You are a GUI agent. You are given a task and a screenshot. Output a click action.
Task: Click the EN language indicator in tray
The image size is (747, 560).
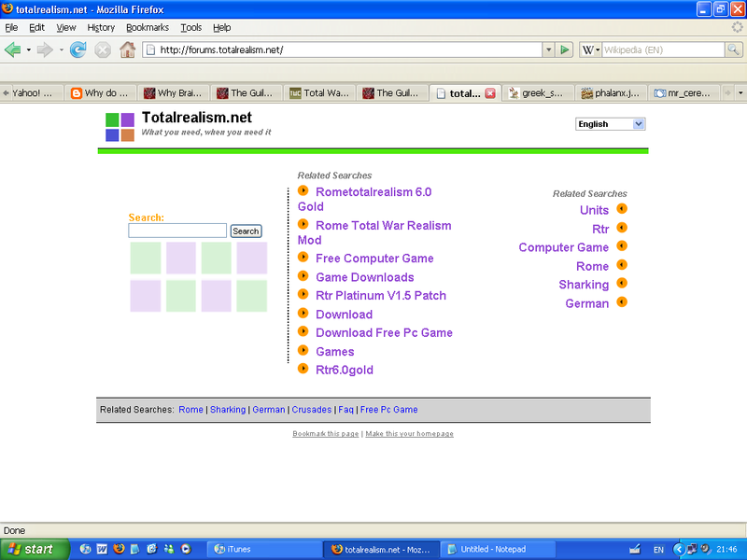(x=658, y=550)
